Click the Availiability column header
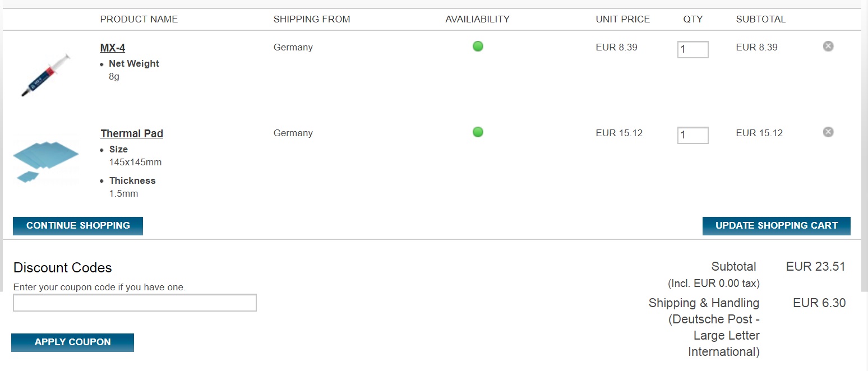This screenshot has height=371, width=868. pyautogui.click(x=477, y=19)
